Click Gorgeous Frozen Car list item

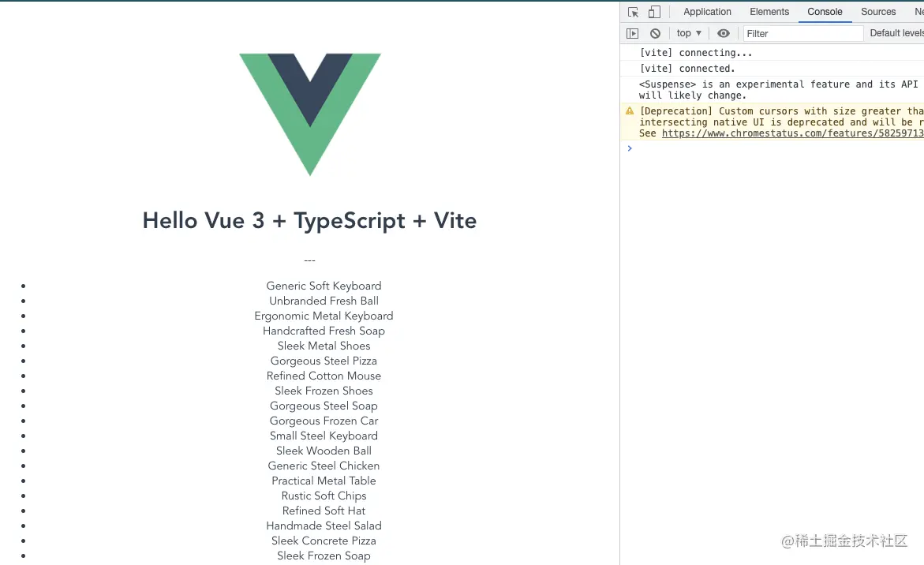324,421
